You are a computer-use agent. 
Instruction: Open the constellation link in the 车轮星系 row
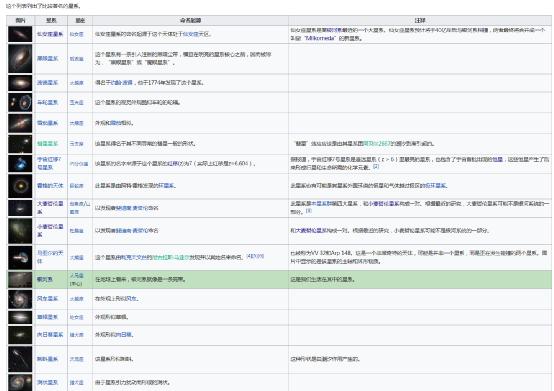tap(76, 102)
